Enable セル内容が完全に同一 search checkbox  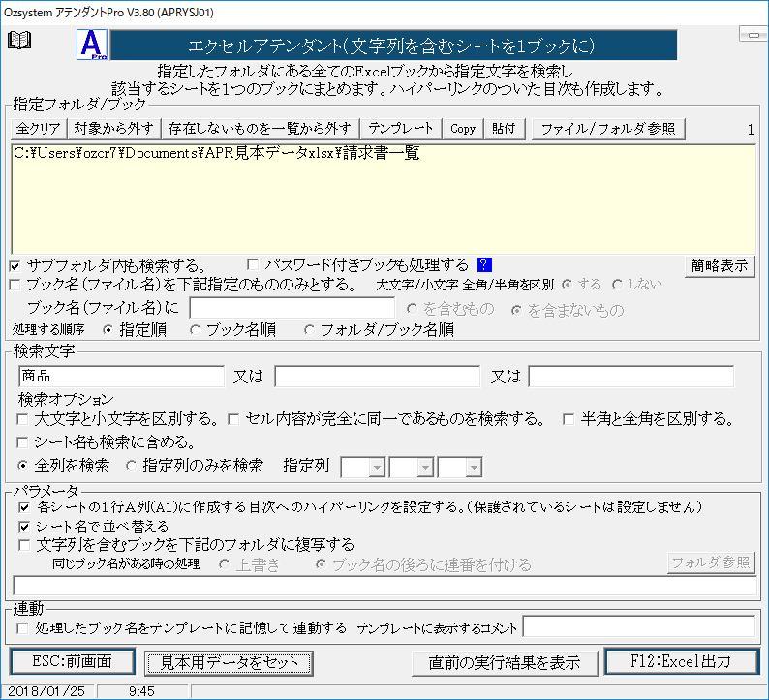pos(233,419)
